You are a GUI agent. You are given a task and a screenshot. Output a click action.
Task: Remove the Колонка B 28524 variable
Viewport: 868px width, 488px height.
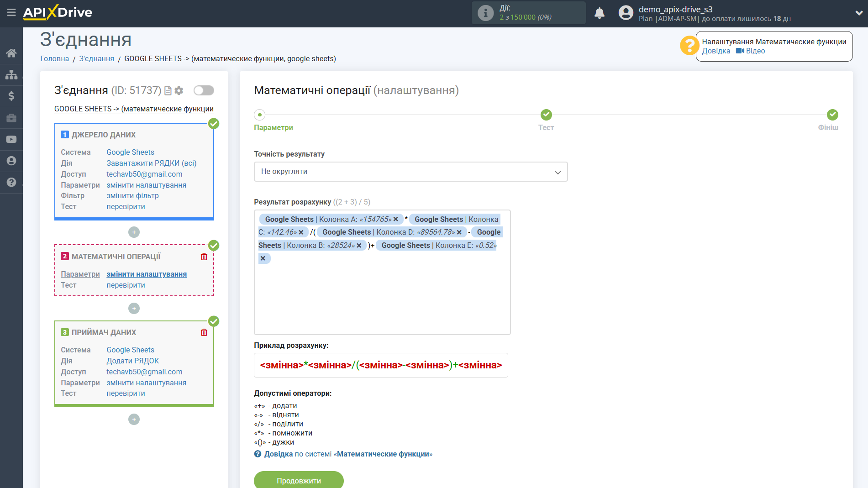359,245
